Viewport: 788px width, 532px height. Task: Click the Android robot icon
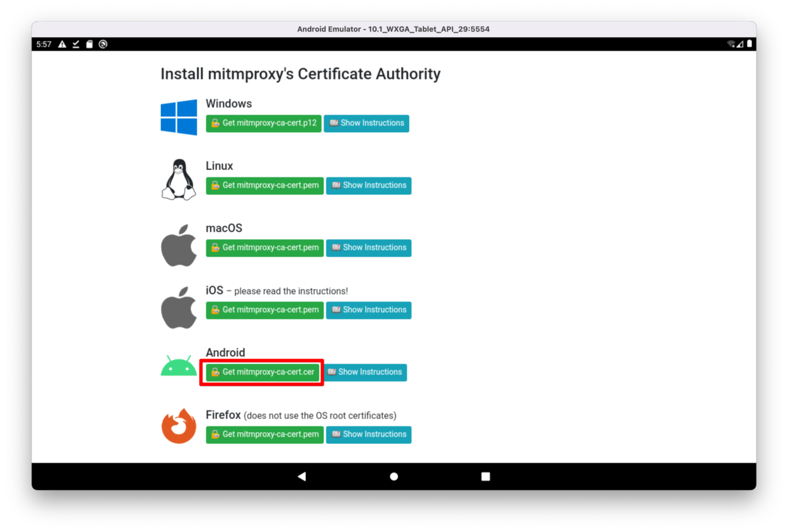(x=179, y=366)
